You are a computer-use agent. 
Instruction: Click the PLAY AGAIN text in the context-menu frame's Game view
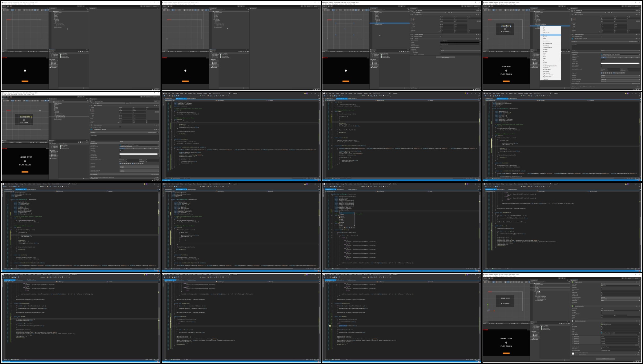(506, 74)
